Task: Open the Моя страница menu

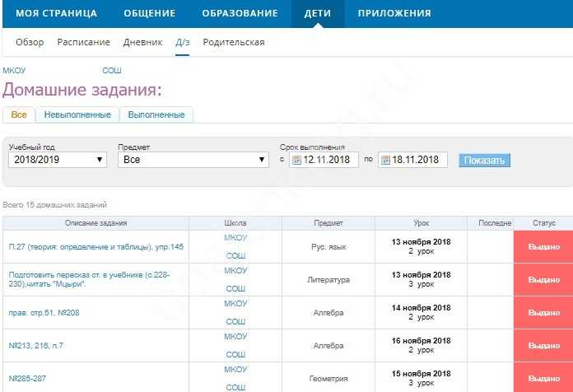Action: point(56,13)
